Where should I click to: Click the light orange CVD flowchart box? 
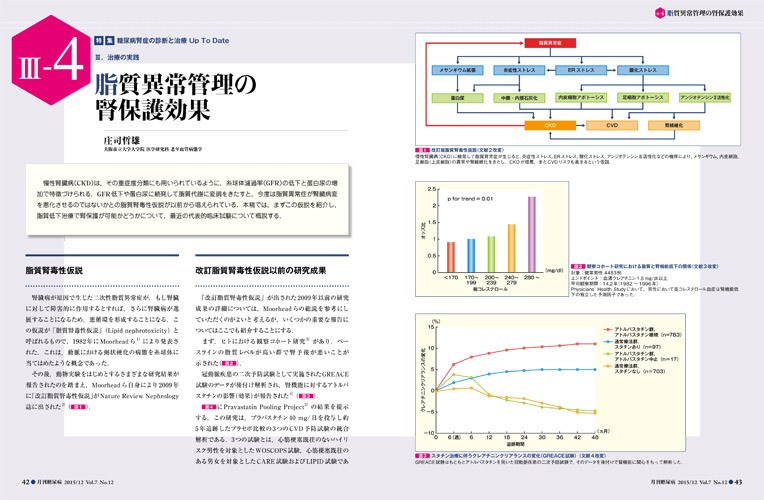(x=612, y=125)
